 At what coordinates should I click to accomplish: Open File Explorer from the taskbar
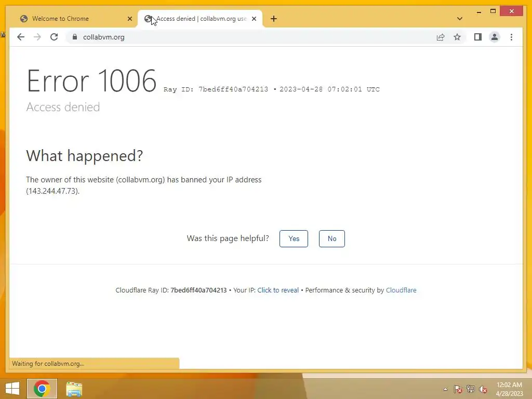[x=74, y=389]
